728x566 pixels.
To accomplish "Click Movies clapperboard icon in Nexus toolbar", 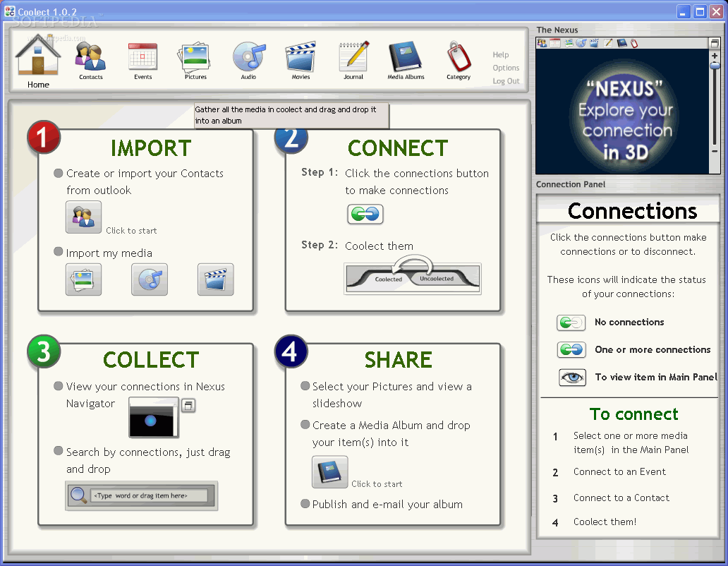I will (594, 43).
